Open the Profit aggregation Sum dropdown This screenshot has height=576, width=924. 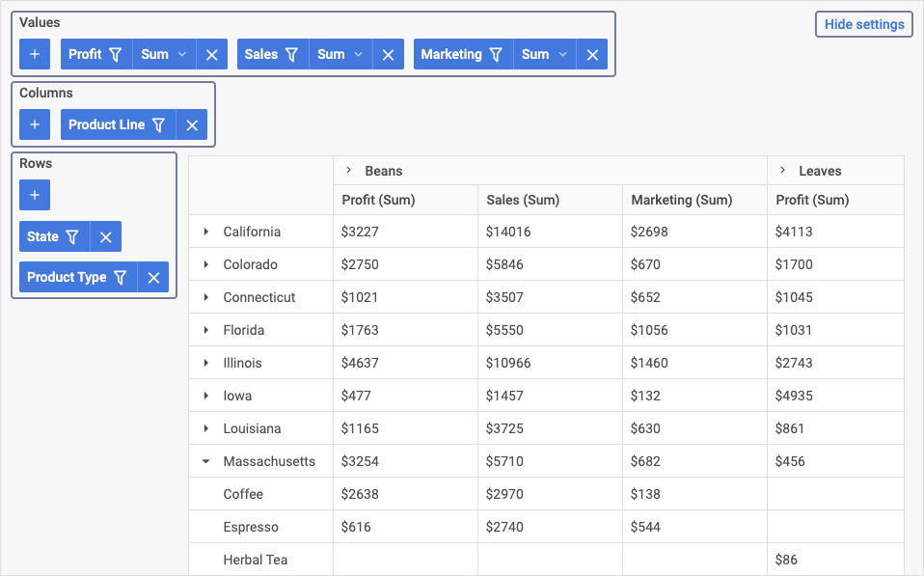coord(164,54)
